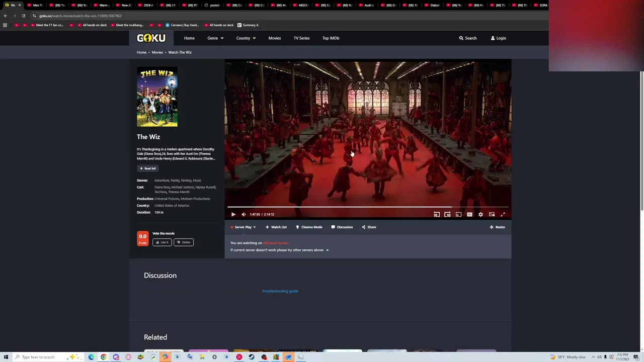Reload the page
The image size is (644, 362).
click(23, 16)
